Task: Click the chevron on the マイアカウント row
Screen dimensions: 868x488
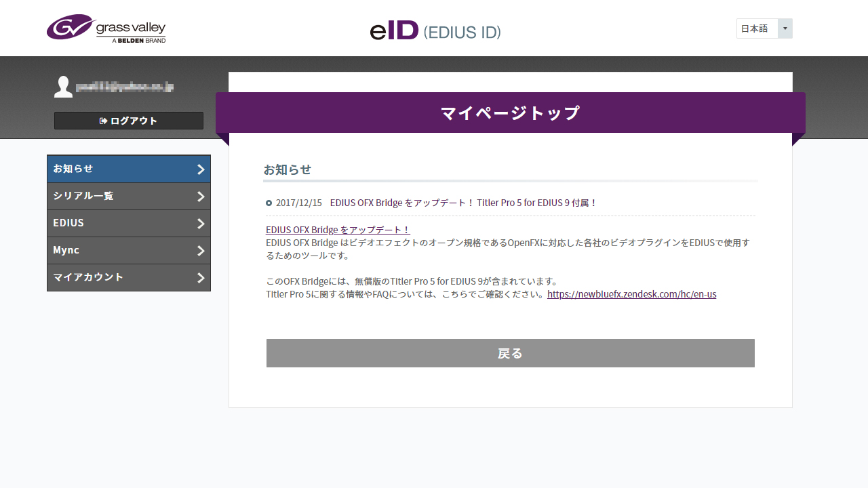Action: (x=201, y=278)
